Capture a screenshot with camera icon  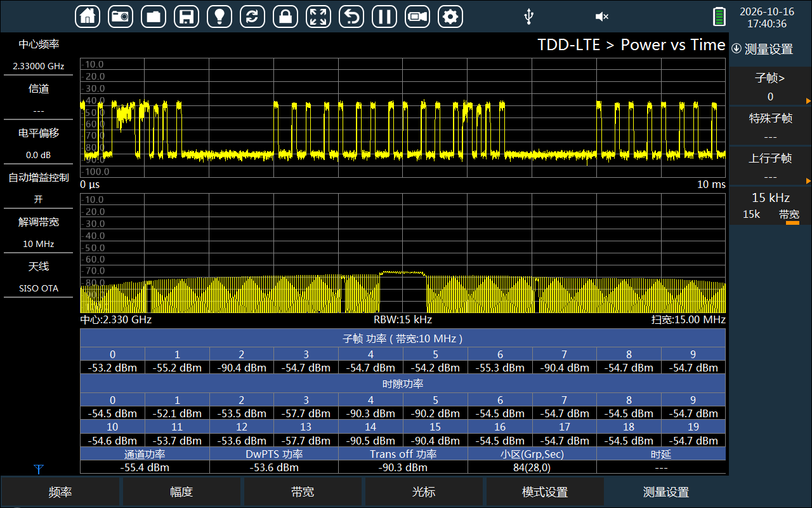(x=121, y=17)
